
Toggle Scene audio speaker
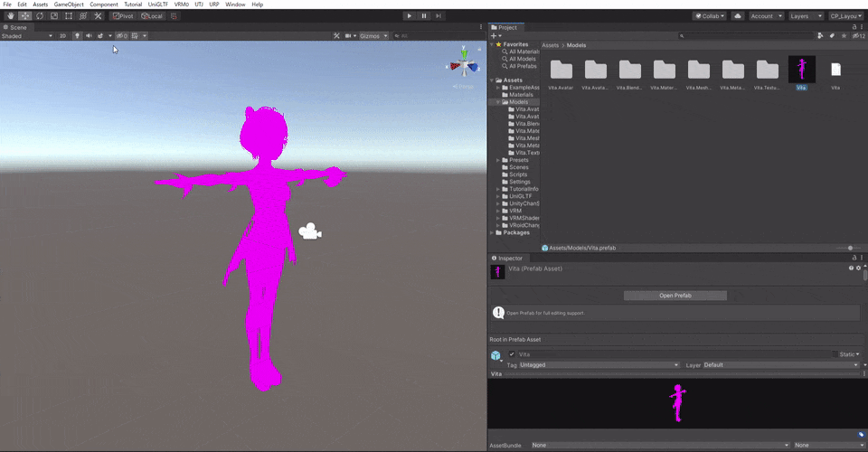pyautogui.click(x=89, y=36)
